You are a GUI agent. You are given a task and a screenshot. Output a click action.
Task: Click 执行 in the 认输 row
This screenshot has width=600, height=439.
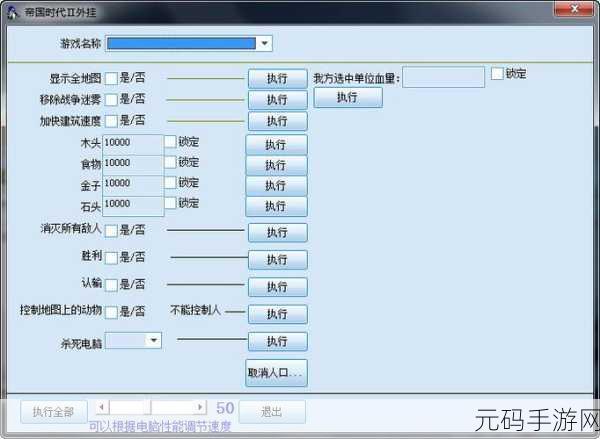click(x=277, y=287)
